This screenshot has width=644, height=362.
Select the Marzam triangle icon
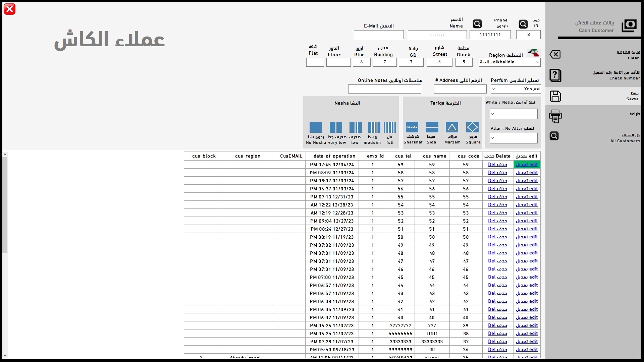[452, 127]
